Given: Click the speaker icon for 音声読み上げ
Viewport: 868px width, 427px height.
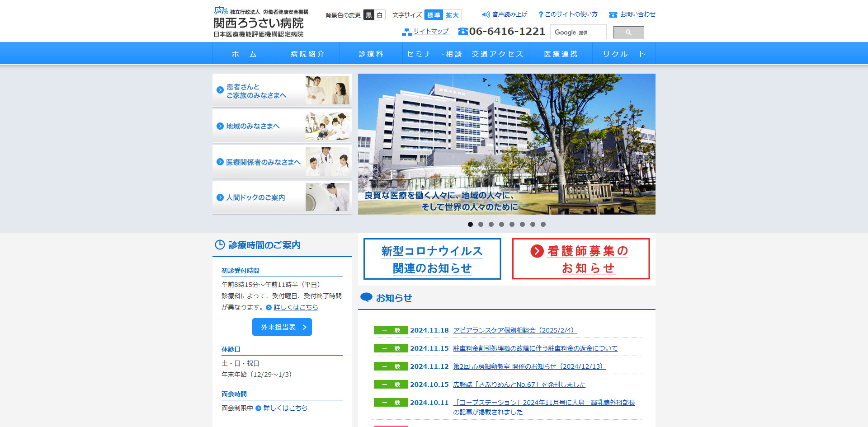Looking at the screenshot, I should 486,14.
